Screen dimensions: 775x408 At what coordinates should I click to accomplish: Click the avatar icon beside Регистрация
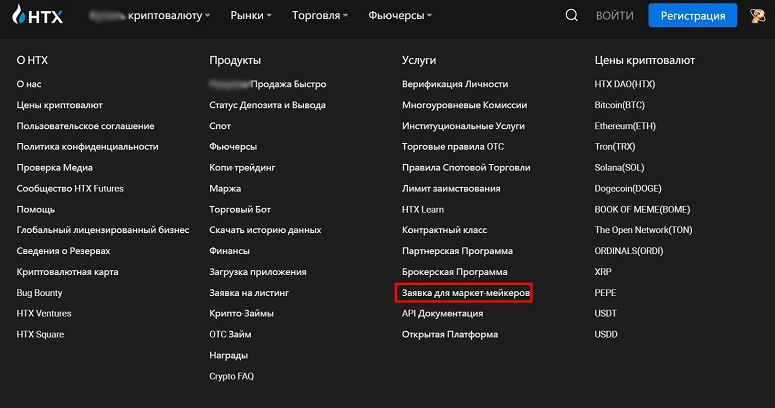click(757, 16)
